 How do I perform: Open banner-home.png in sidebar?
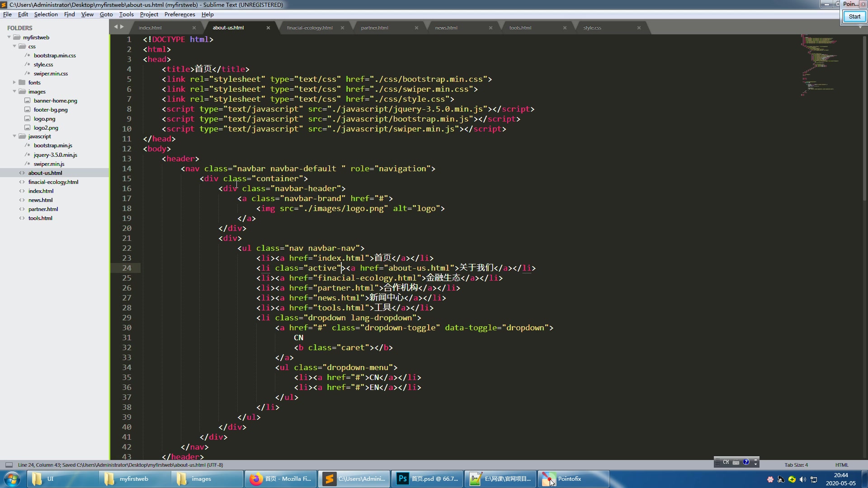(x=55, y=101)
